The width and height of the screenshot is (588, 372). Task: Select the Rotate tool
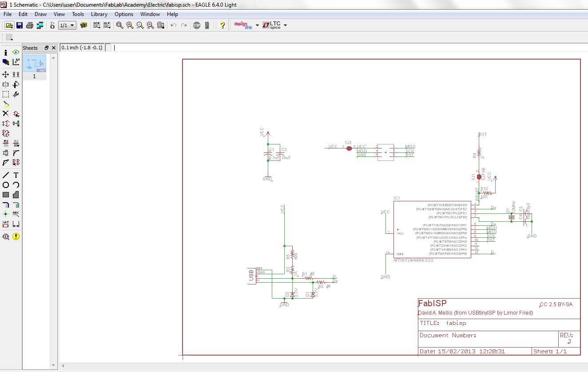pos(16,84)
